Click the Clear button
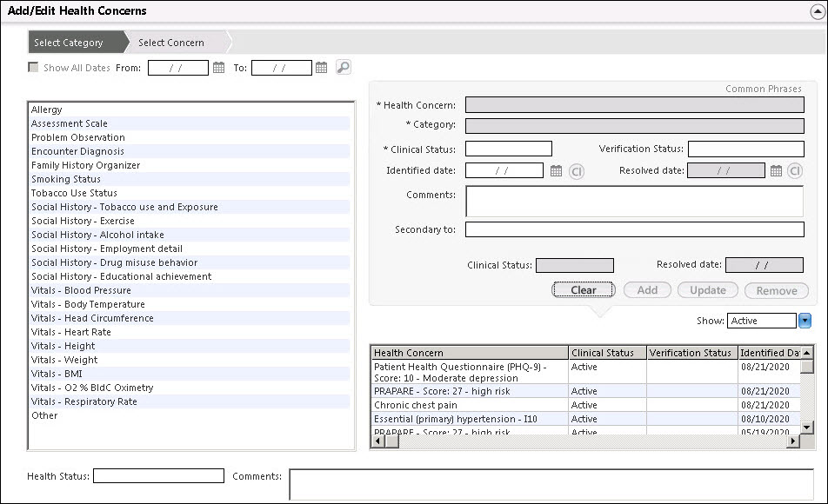 pos(584,290)
